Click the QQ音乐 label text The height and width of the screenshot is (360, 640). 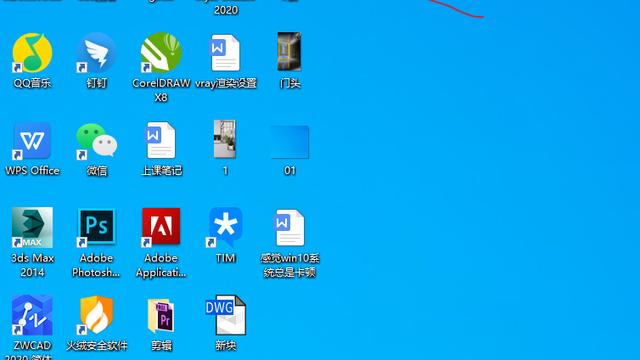(32, 83)
